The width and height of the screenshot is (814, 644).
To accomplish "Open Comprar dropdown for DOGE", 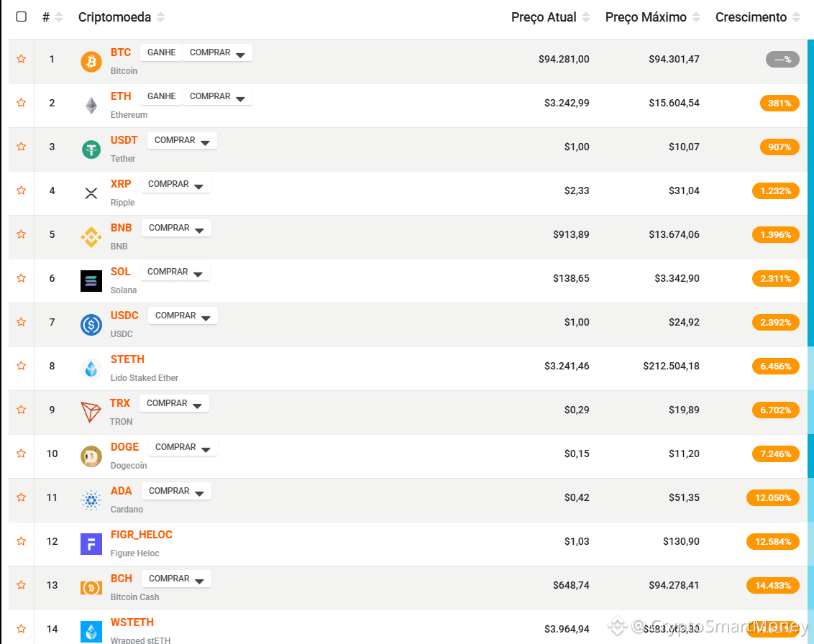I will pyautogui.click(x=183, y=447).
